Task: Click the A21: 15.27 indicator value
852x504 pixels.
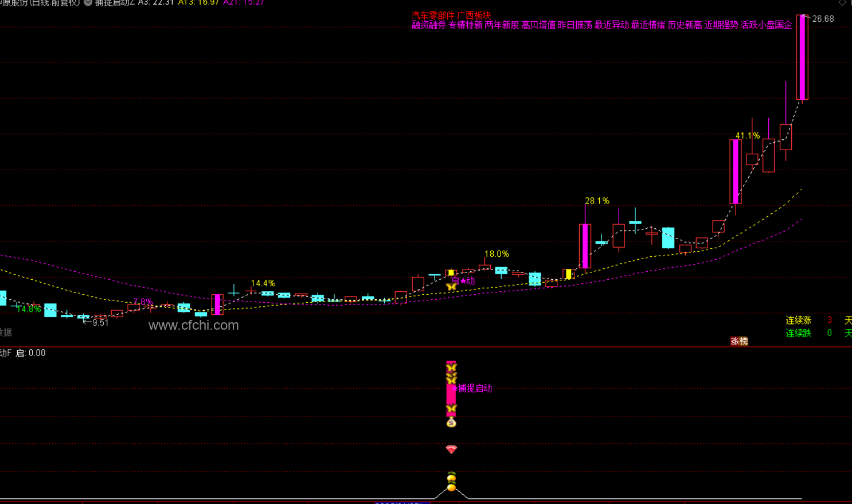Action: pyautogui.click(x=244, y=3)
